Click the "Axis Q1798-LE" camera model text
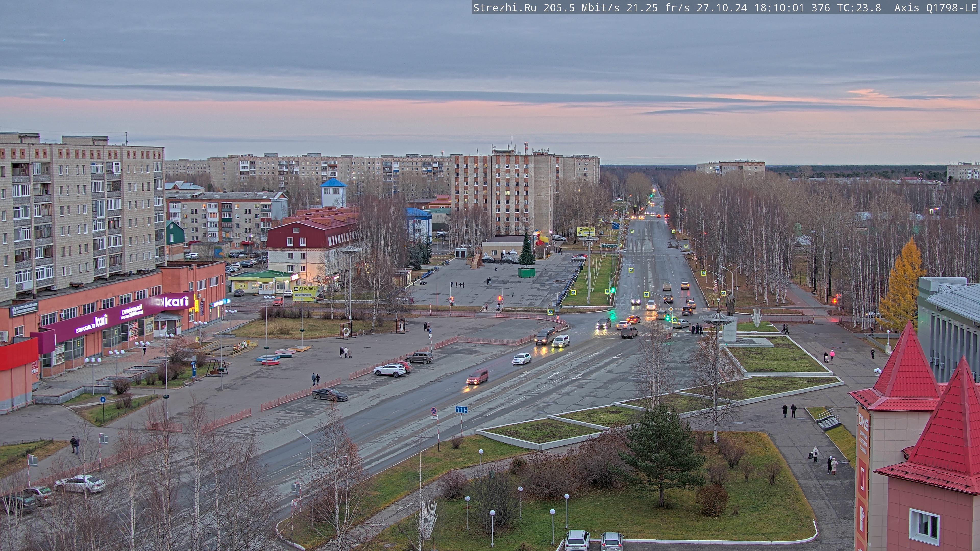 tap(936, 8)
